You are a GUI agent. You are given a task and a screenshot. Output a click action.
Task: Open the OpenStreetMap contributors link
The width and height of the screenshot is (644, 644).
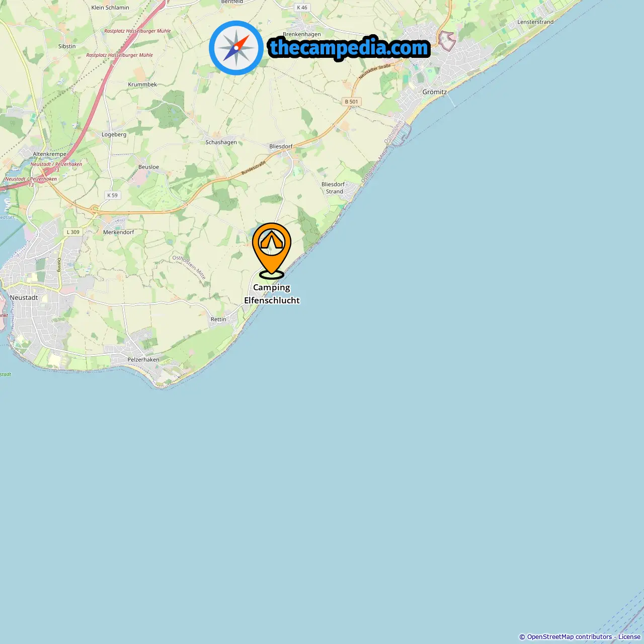[570, 637]
